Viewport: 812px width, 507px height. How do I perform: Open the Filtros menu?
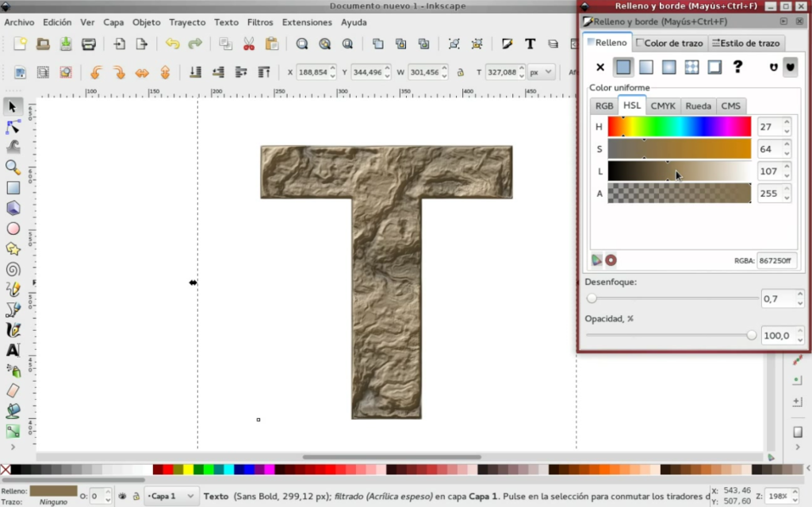tap(260, 22)
